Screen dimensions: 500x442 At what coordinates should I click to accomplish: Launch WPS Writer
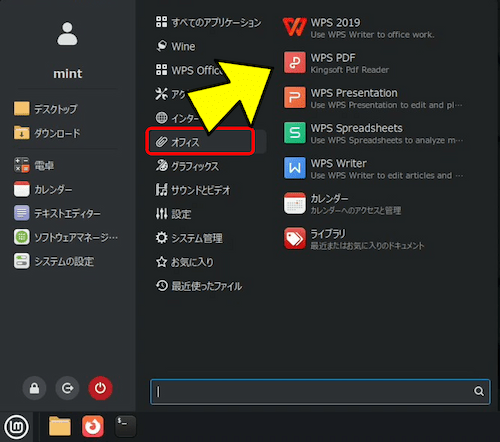[373, 168]
